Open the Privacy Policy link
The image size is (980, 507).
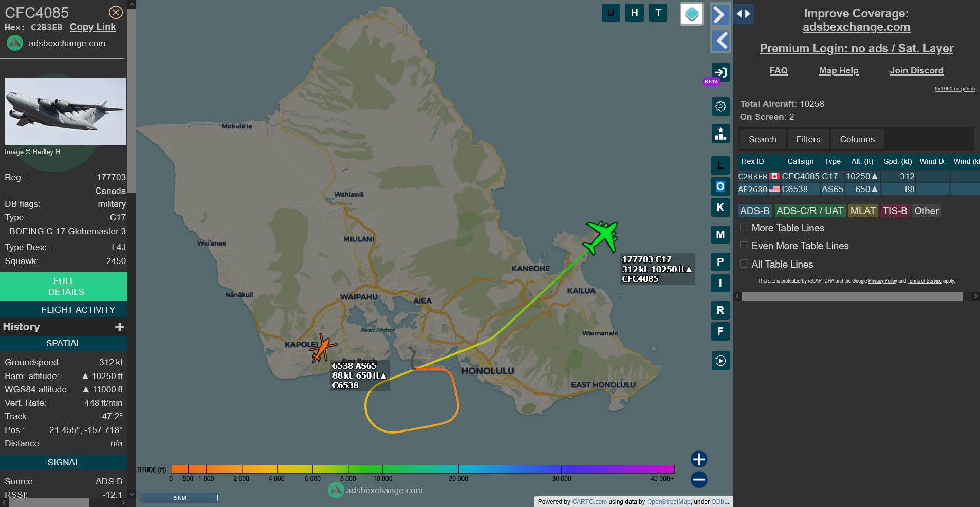(882, 281)
